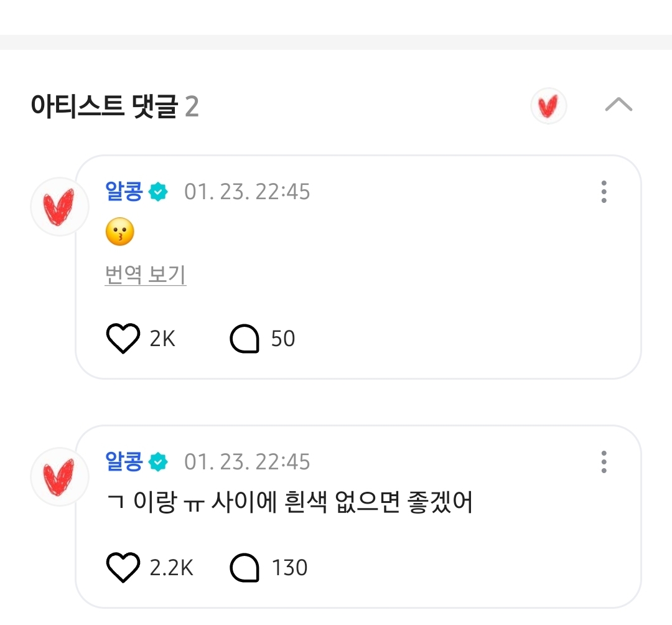672x625 pixels.
Task: Click the 50 replies count
Action: (283, 339)
